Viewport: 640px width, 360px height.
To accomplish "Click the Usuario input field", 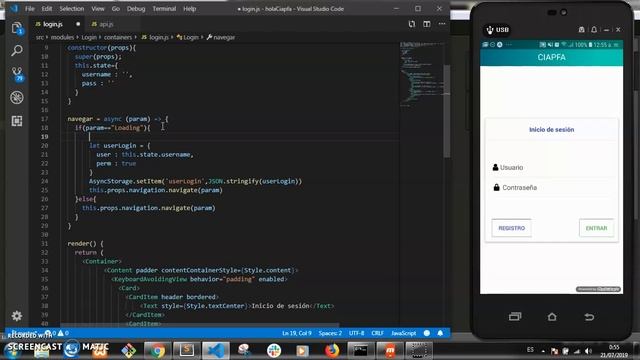I will (x=552, y=167).
